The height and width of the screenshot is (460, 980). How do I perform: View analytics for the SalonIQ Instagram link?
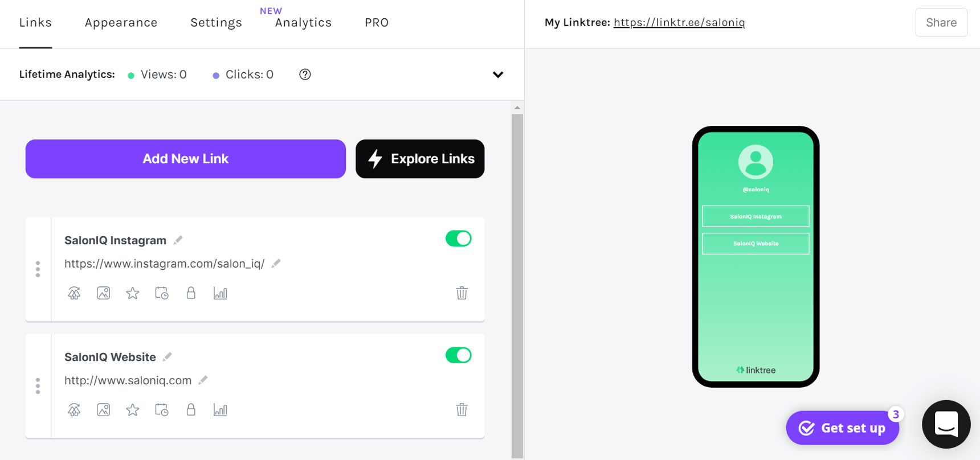(x=220, y=293)
